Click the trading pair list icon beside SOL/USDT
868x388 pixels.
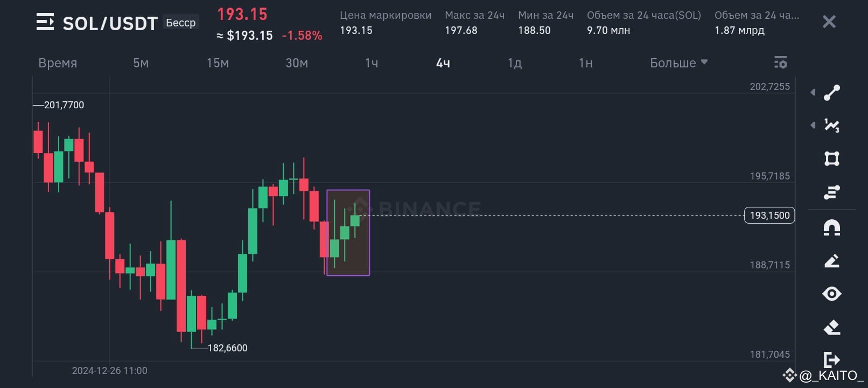coord(44,23)
